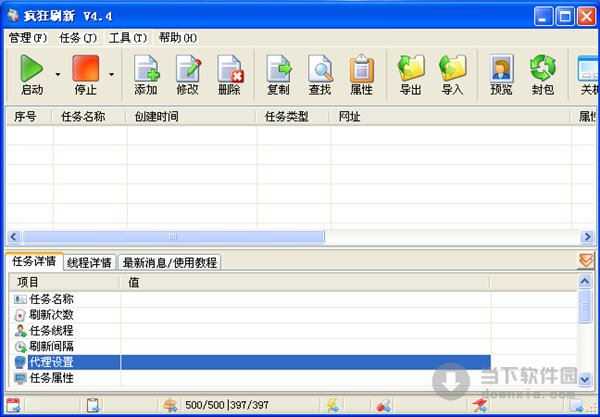
Task: Delete the task using 删除 icon
Action: [x=230, y=75]
